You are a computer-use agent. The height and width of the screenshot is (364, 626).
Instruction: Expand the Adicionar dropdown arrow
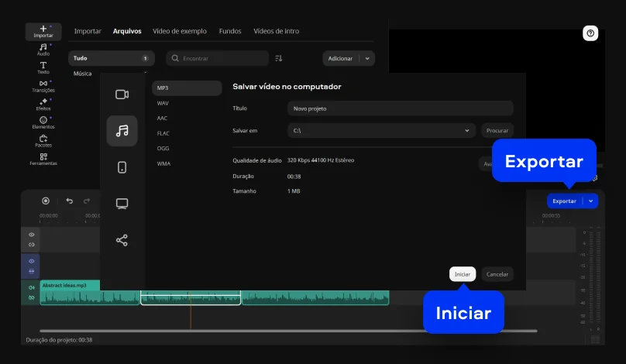point(367,58)
